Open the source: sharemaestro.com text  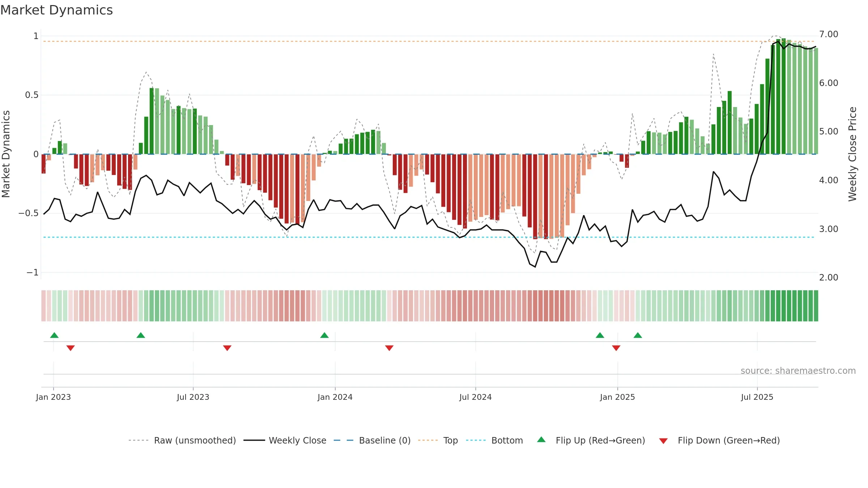point(798,371)
